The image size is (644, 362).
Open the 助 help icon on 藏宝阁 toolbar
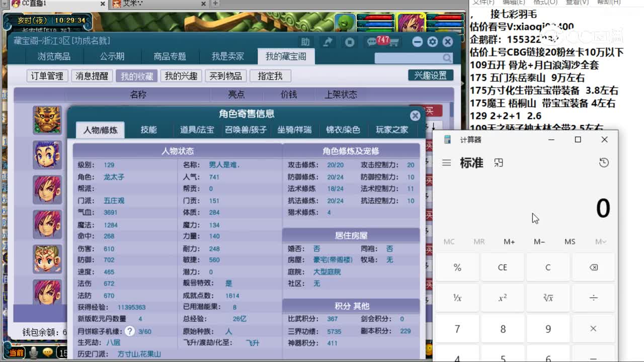pos(305,42)
